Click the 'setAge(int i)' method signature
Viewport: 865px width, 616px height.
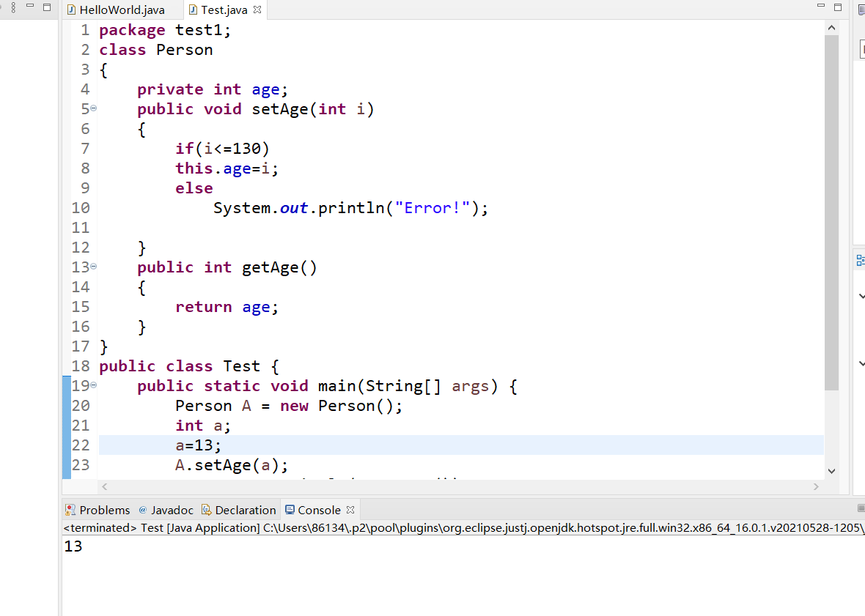coord(313,110)
